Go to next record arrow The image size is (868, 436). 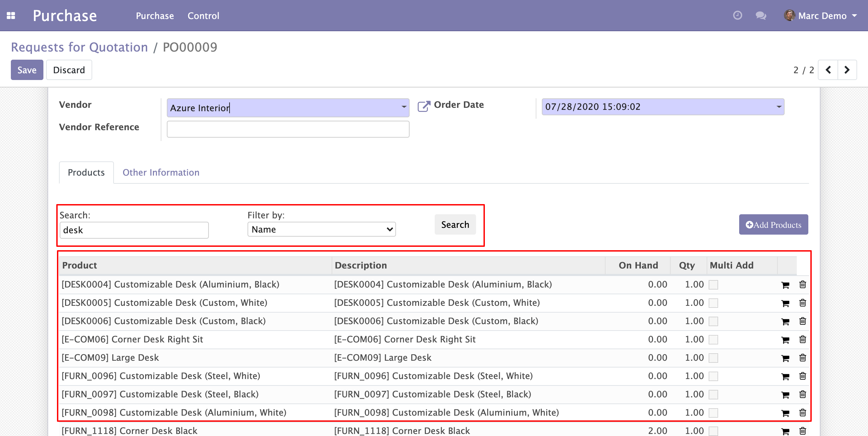pyautogui.click(x=847, y=70)
